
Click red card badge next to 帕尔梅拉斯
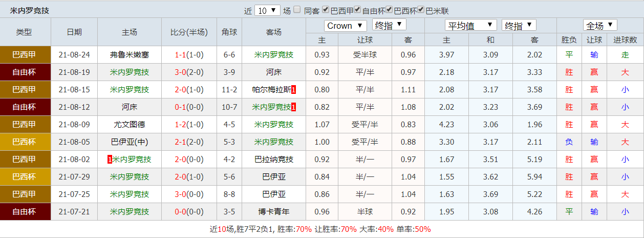(x=293, y=90)
